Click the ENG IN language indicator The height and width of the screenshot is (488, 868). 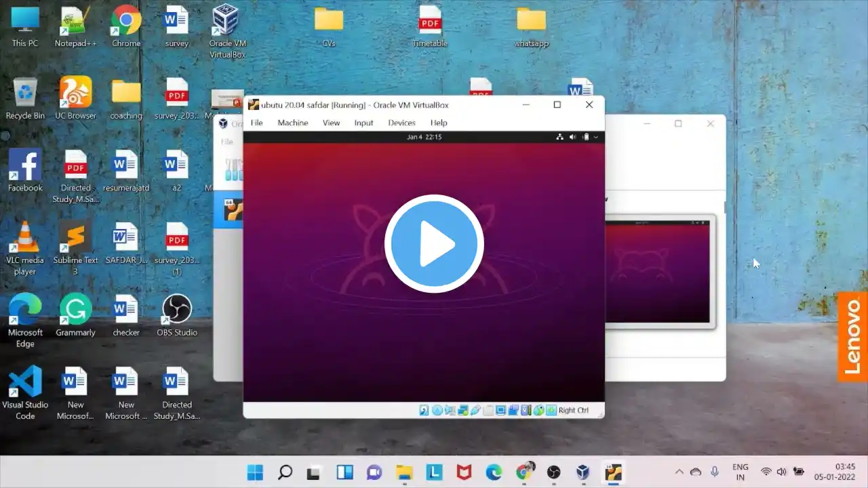[741, 472]
